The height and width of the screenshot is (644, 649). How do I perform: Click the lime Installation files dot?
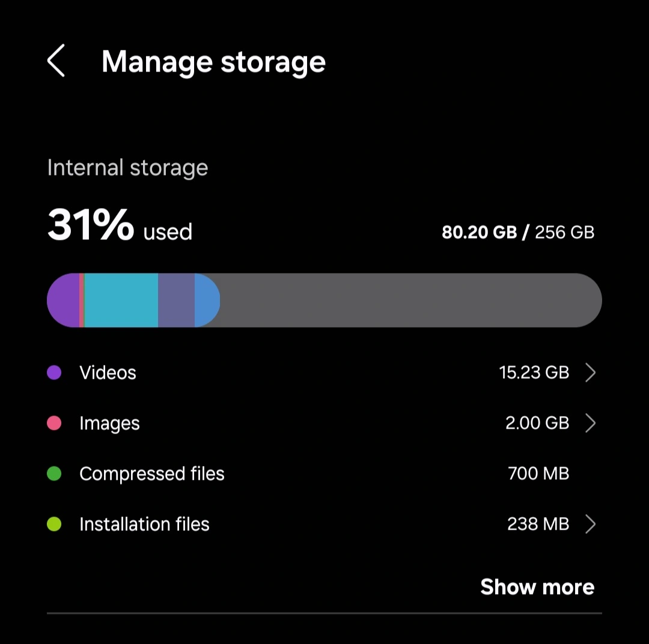(x=54, y=524)
